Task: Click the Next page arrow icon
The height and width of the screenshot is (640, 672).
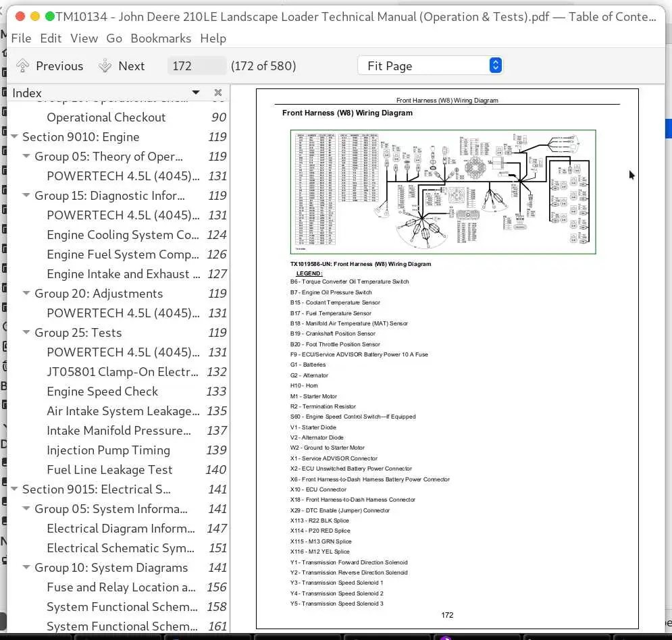Action: 105,66
